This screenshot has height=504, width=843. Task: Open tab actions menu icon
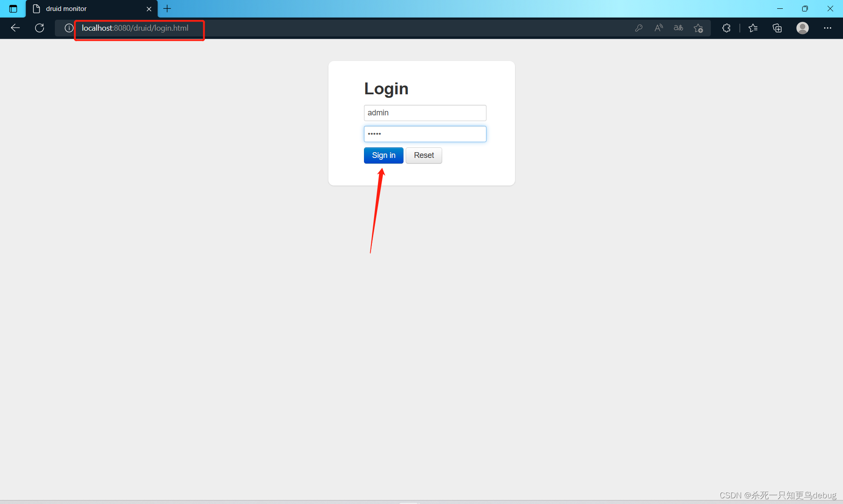coord(13,9)
